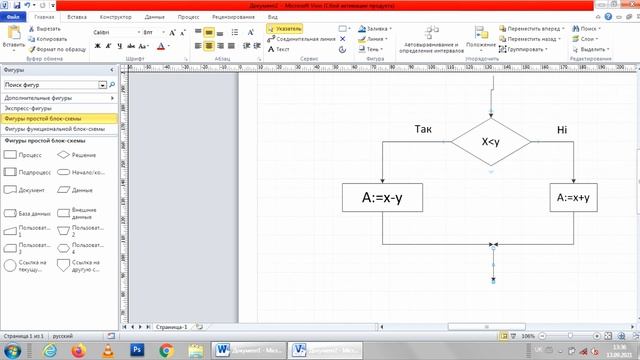The height and width of the screenshot is (360, 640).
Task: Click the shape search magnifier icon
Action: 112,85
